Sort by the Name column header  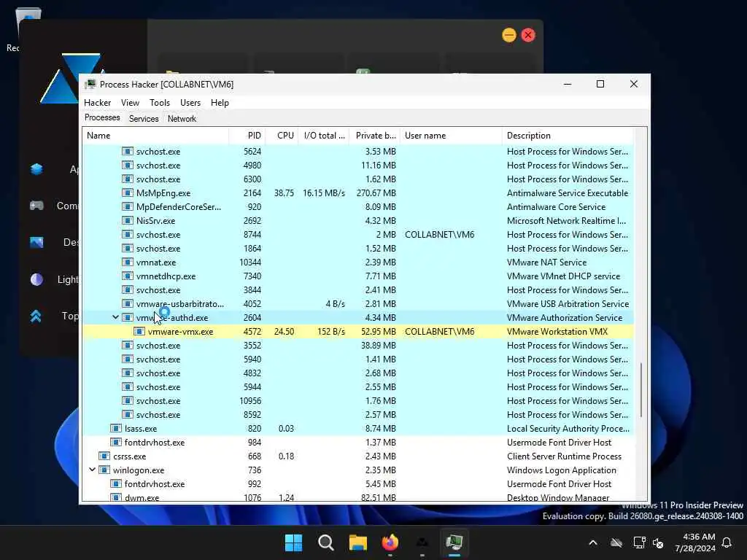pyautogui.click(x=155, y=135)
